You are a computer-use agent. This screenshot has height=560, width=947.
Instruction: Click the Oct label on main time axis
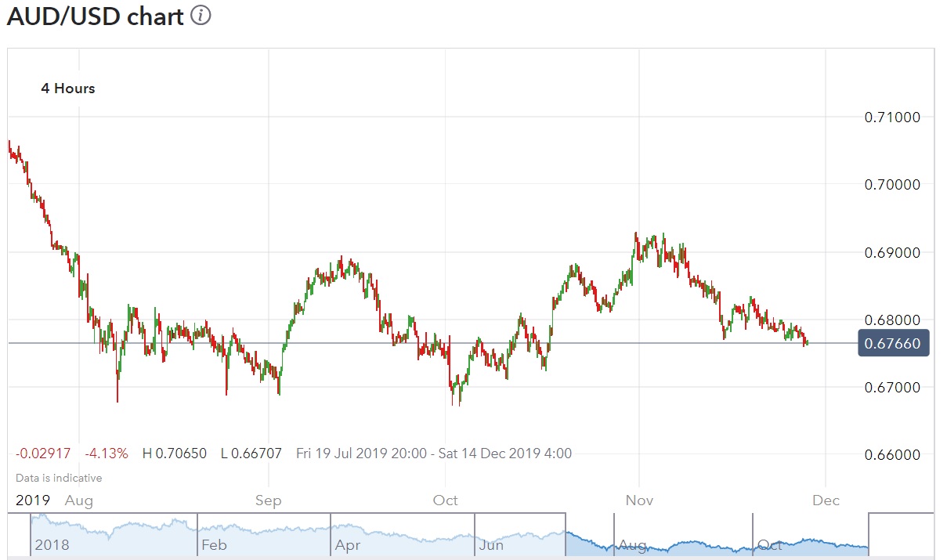pyautogui.click(x=445, y=500)
